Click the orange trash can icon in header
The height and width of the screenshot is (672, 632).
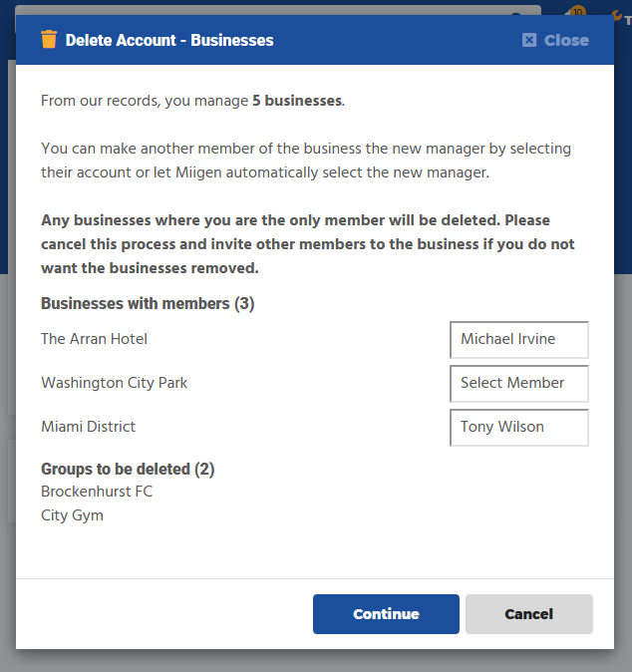[x=49, y=40]
